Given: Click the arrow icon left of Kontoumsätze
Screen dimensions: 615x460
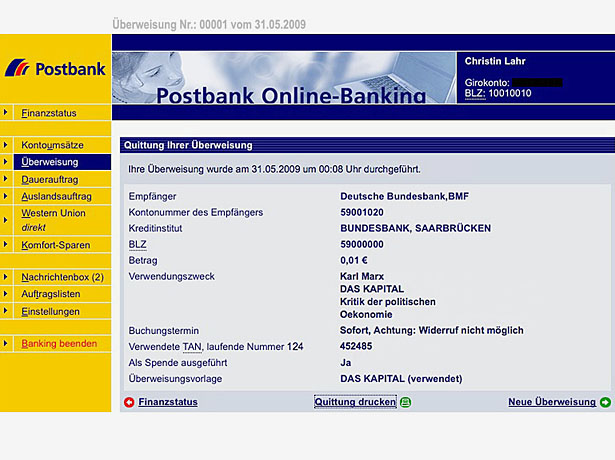Looking at the screenshot, I should tap(7, 145).
